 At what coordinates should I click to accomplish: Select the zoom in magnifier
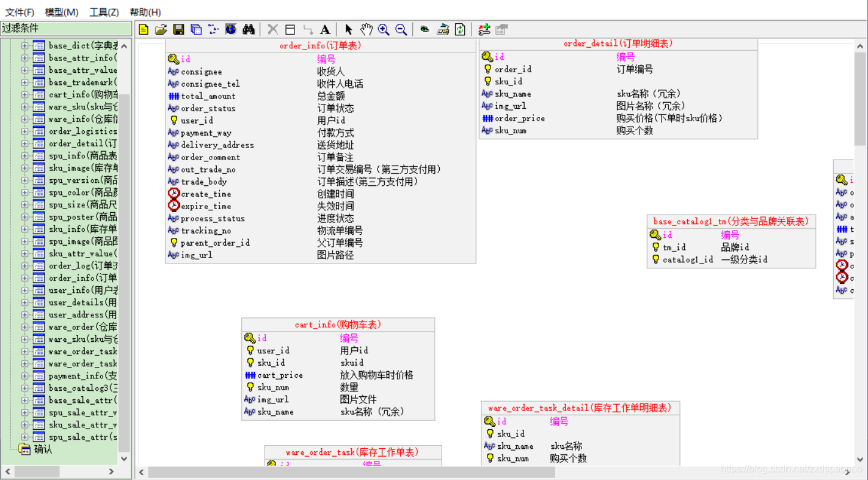pyautogui.click(x=384, y=29)
